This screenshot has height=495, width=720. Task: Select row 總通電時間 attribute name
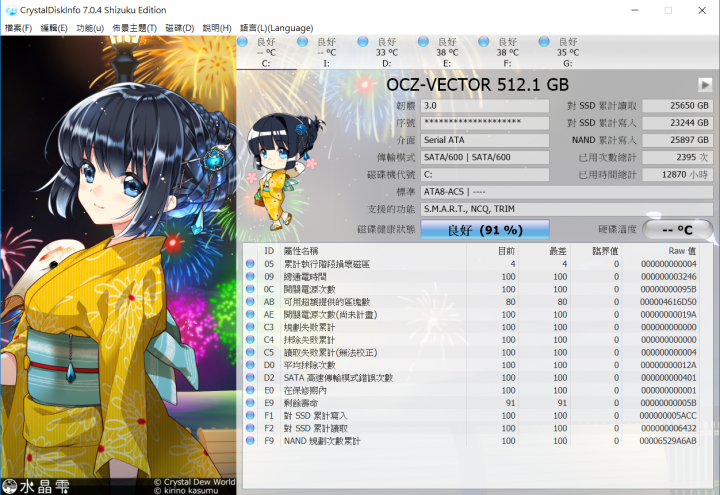(305, 277)
